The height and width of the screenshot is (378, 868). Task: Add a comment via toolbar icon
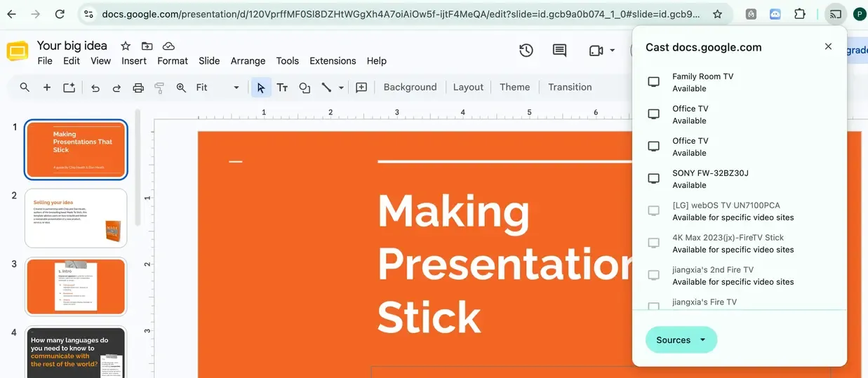pos(361,88)
